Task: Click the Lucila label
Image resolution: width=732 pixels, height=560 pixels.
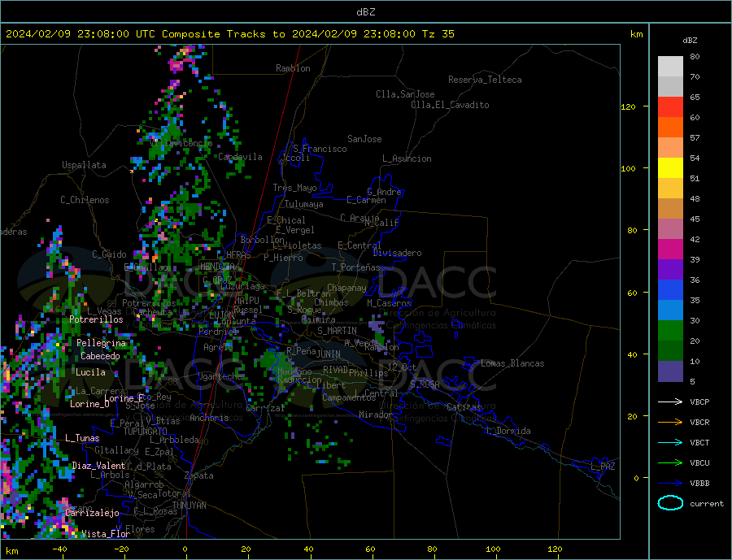Action: [x=90, y=372]
